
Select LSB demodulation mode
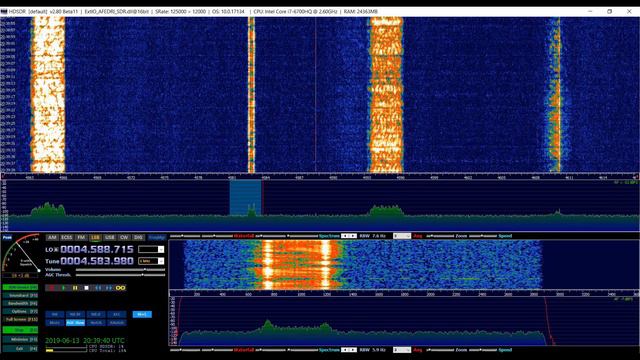click(x=96, y=237)
